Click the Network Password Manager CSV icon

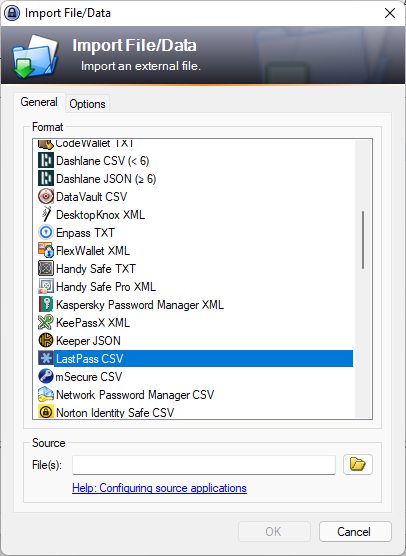46,395
